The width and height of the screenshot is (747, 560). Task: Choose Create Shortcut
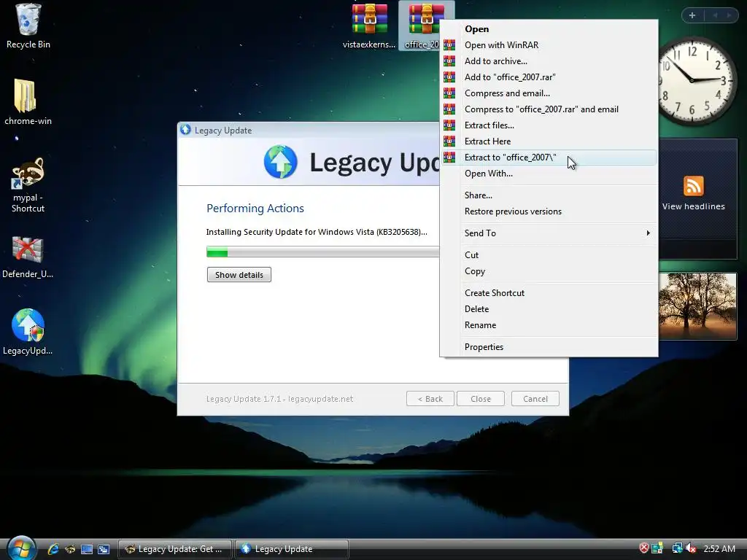(x=549, y=293)
